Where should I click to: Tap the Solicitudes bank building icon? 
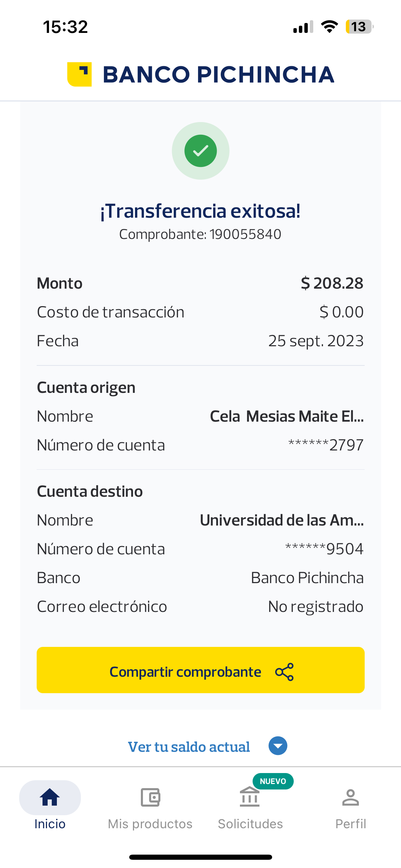tap(250, 797)
